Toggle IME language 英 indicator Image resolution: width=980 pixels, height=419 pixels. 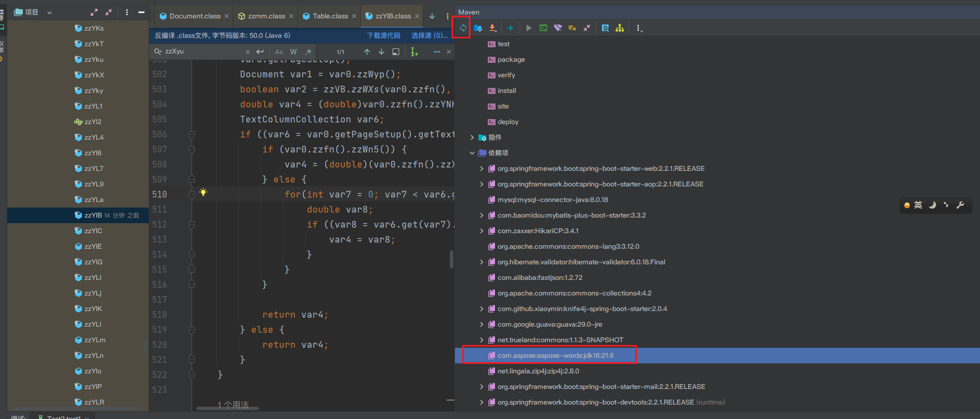click(x=918, y=205)
